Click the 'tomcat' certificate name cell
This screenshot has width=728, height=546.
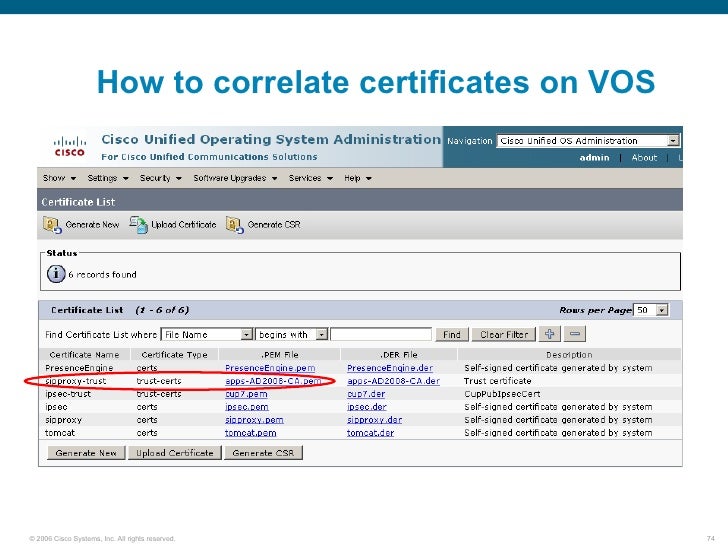(59, 433)
